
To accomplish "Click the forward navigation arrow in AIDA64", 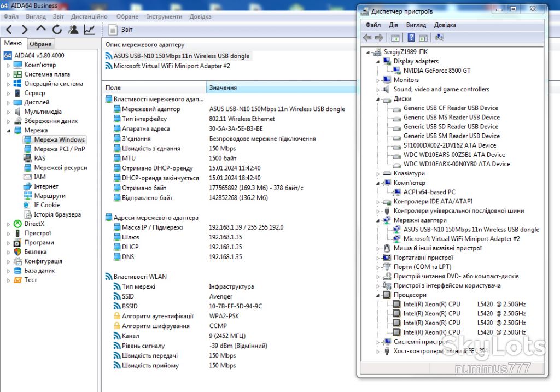I will [x=25, y=30].
